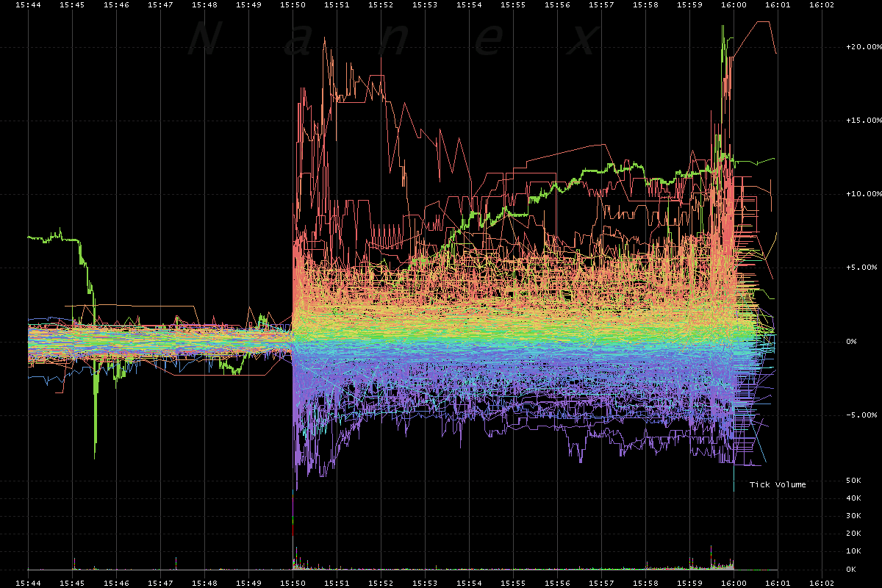The height and width of the screenshot is (588, 882).
Task: Click the 15:57 label on top time axis
Action: [601, 4]
